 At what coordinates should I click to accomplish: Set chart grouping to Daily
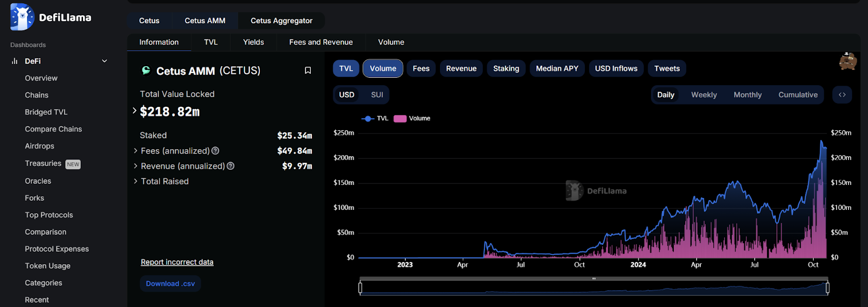click(666, 94)
